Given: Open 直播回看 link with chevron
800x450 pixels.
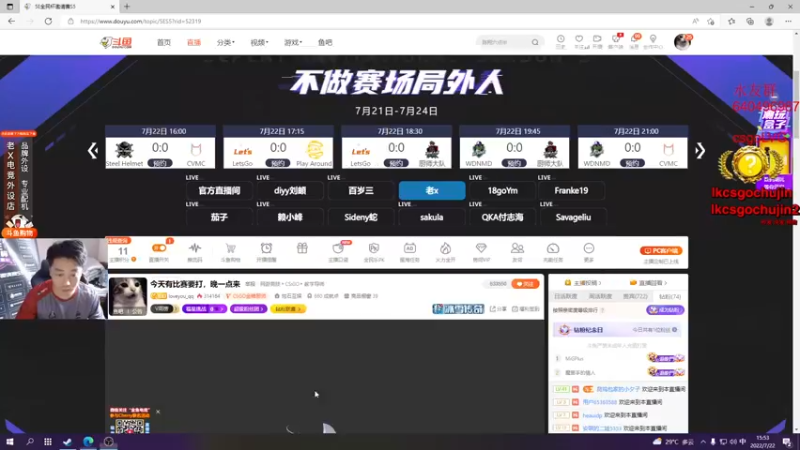Looking at the screenshot, I should [x=648, y=283].
